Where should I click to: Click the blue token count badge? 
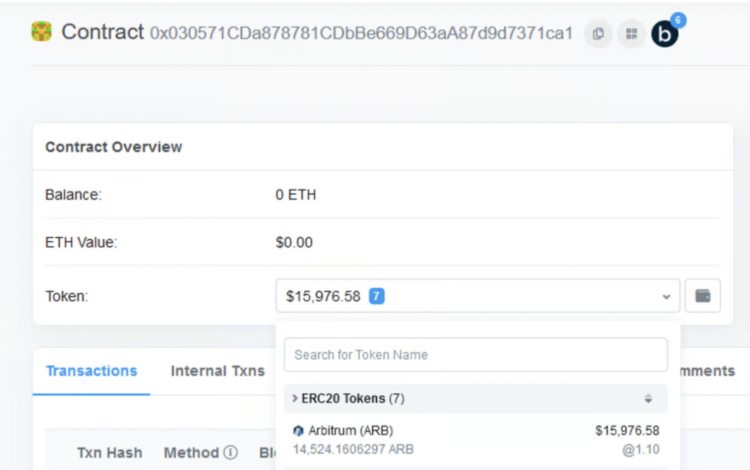[376, 296]
